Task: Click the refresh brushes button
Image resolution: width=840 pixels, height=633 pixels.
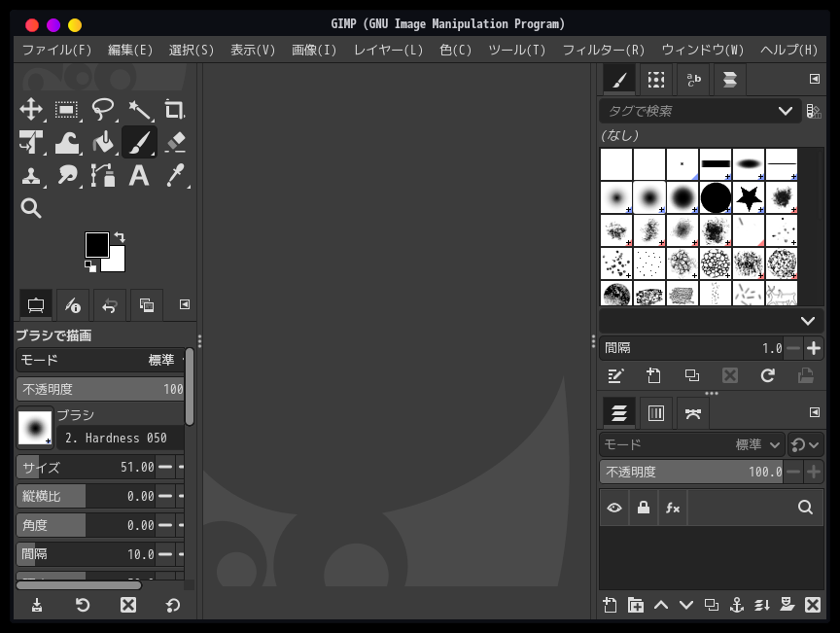Action: [768, 375]
